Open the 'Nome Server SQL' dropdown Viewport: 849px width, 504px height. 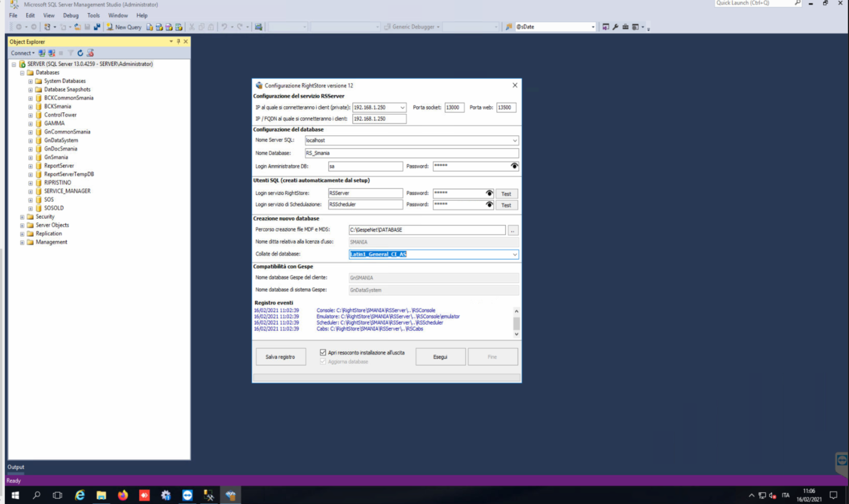(515, 140)
